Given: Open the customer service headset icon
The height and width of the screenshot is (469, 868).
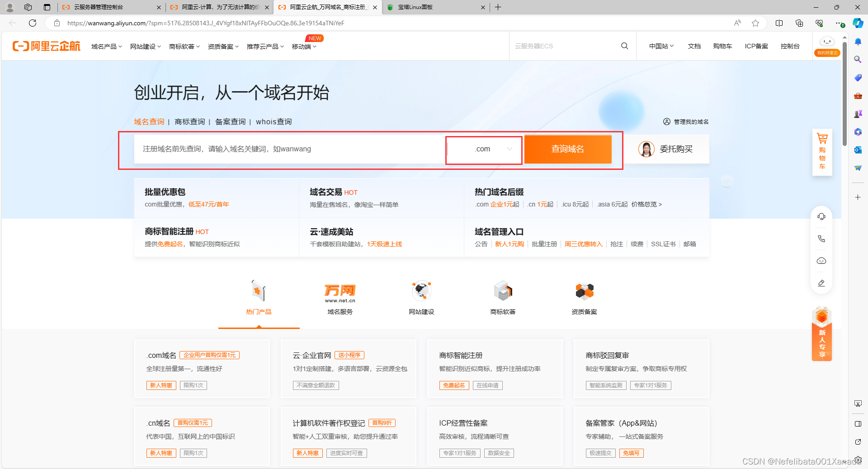Looking at the screenshot, I should (821, 216).
